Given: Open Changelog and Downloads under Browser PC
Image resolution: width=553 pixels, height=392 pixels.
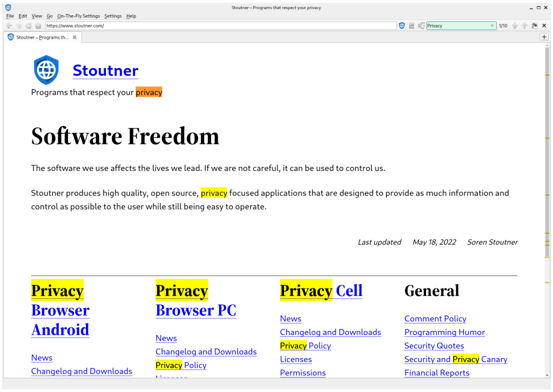Looking at the screenshot, I should point(206,352).
